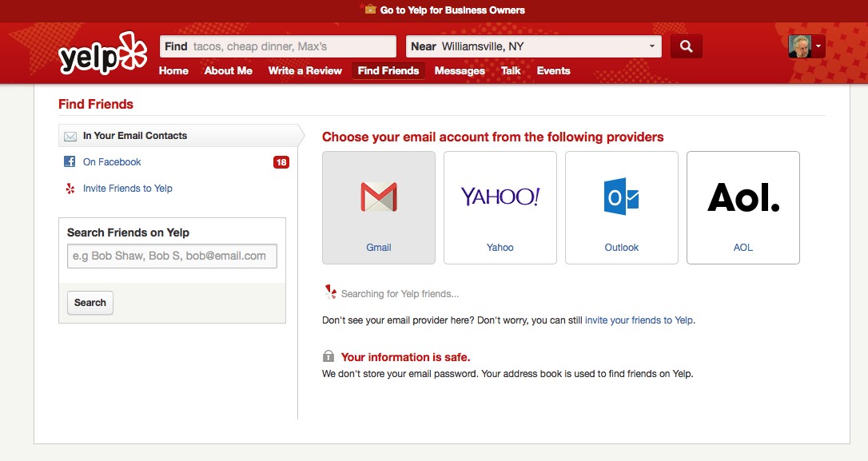868x461 pixels.
Task: Click the envelope icon in sidebar
Action: (x=70, y=136)
